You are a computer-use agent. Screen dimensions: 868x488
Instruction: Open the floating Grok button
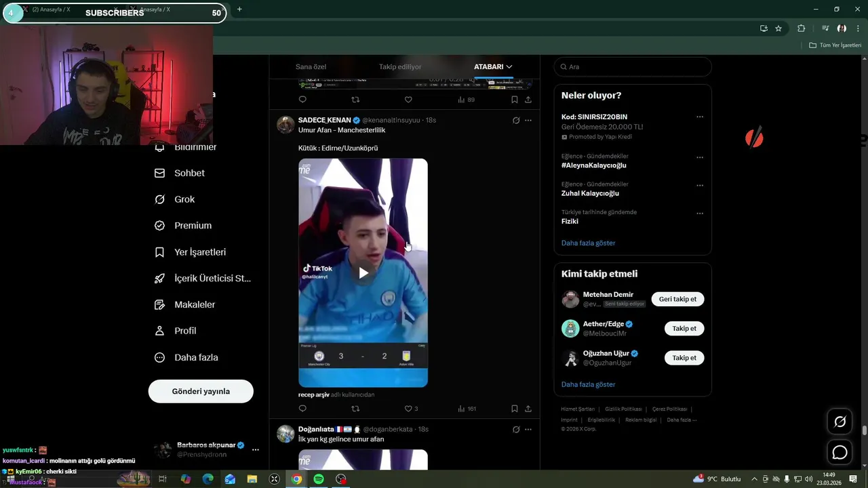pyautogui.click(x=840, y=422)
